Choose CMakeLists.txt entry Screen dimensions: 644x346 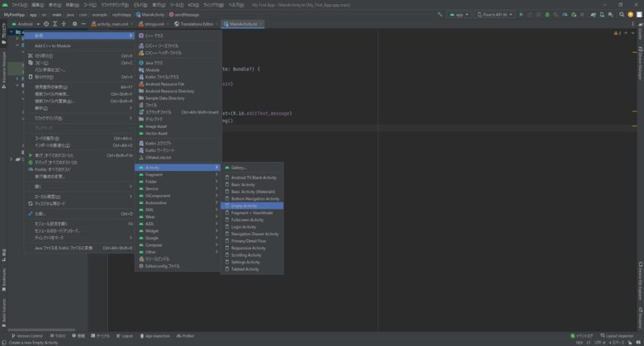(178, 158)
